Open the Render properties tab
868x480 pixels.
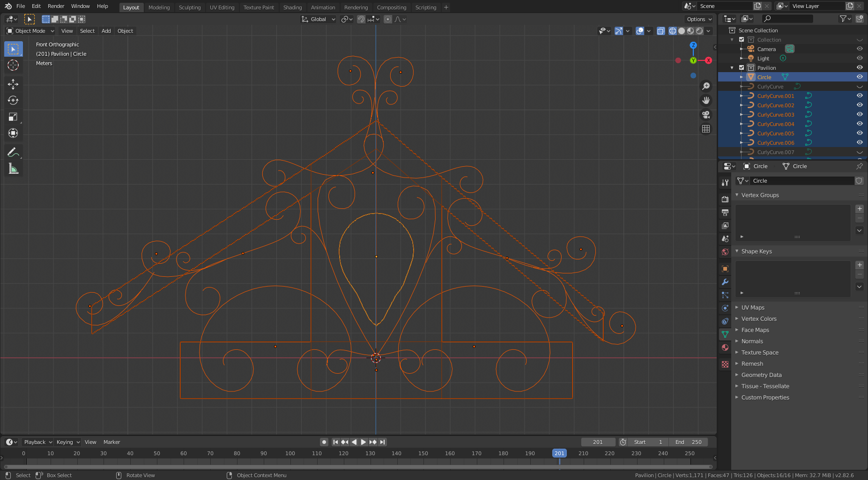[x=725, y=199]
